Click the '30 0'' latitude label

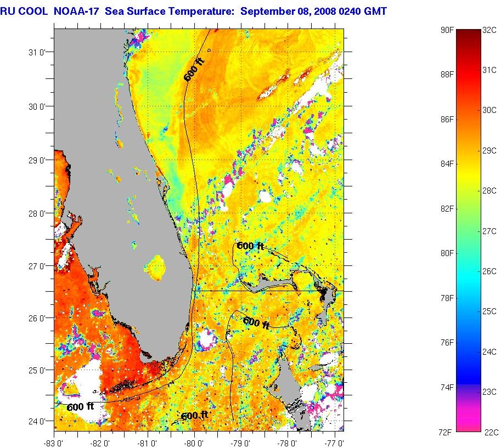click(37, 106)
